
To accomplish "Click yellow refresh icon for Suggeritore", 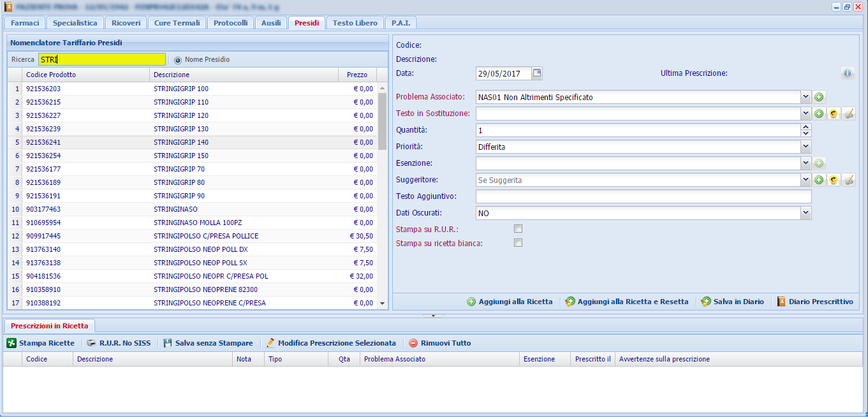I will (x=834, y=180).
